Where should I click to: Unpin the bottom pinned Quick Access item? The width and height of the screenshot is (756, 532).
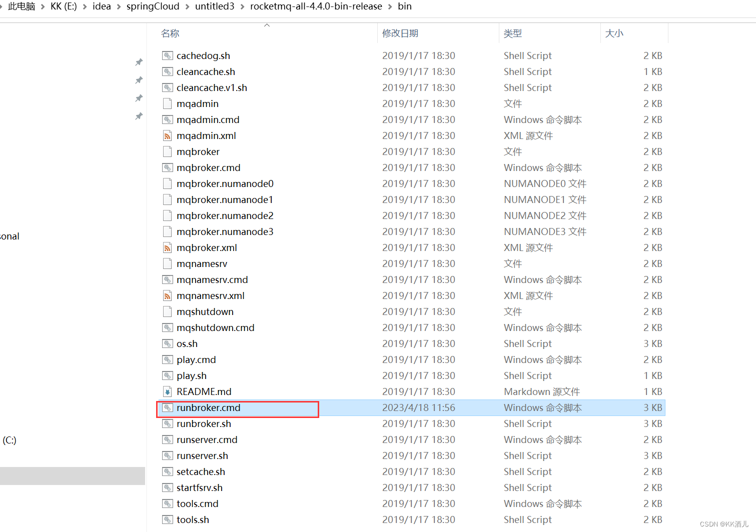pyautogui.click(x=139, y=116)
